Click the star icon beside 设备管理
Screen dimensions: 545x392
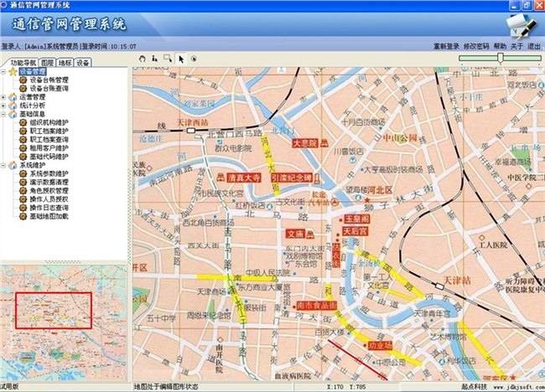tap(13, 72)
